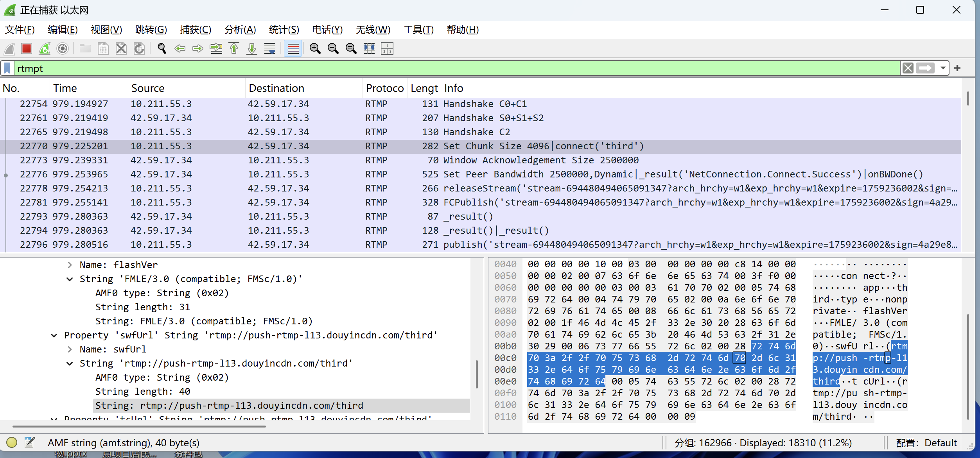This screenshot has width=980, height=458.
Task: Open the display filter history dropdown
Action: coord(943,68)
